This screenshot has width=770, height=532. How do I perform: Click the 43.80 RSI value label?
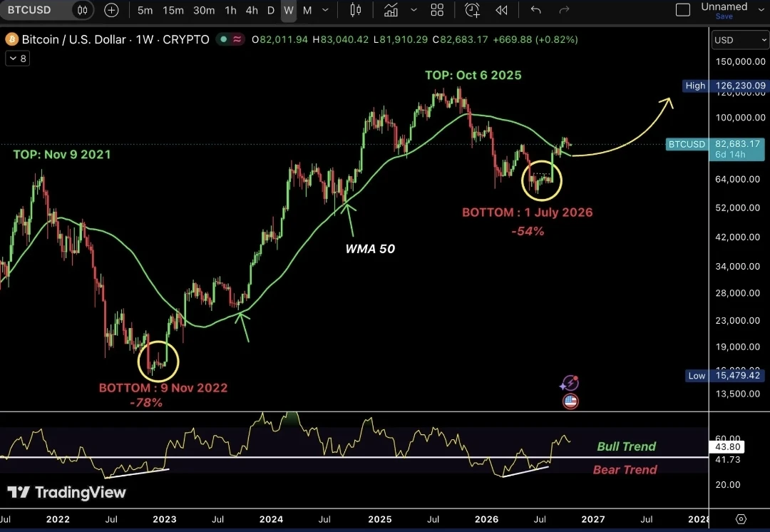coord(727,446)
